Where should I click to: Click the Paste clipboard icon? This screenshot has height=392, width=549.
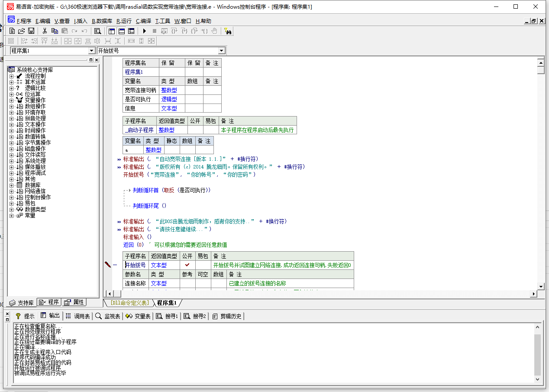pos(65,31)
